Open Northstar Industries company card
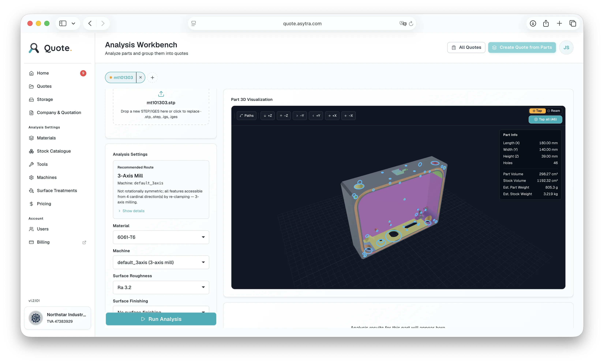Viewport: 604px width, 364px height. [x=58, y=318]
